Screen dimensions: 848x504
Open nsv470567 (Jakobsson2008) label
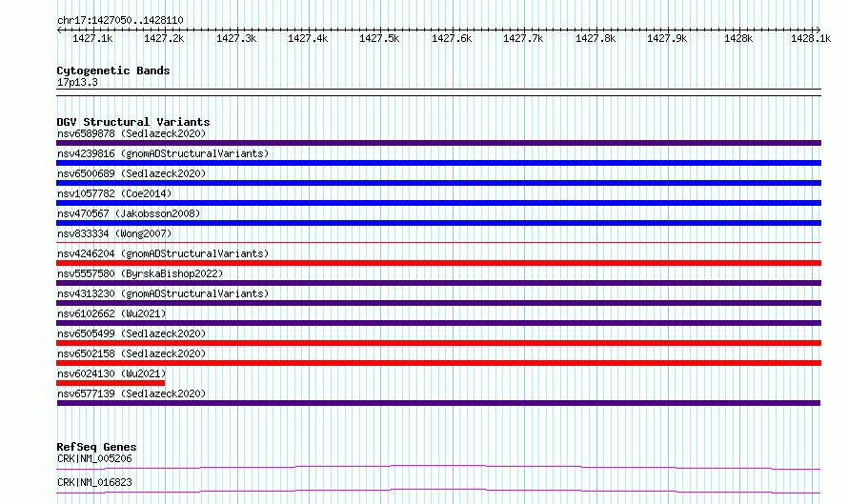click(129, 213)
